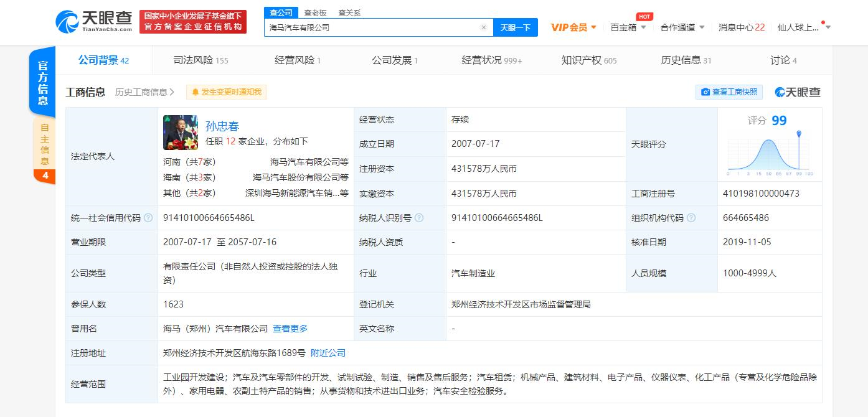The image size is (868, 417).
Task: Click the red 官方备案企业征信机构 banner
Action: (193, 22)
